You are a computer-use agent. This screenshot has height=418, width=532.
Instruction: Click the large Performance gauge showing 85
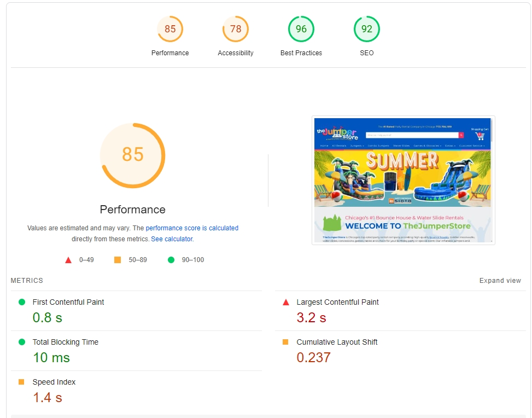(132, 155)
